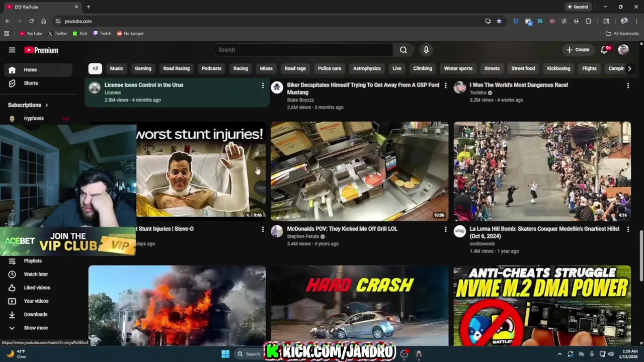Open the Kick bookmark
Screen dimensions: 644x362
click(80, 33)
